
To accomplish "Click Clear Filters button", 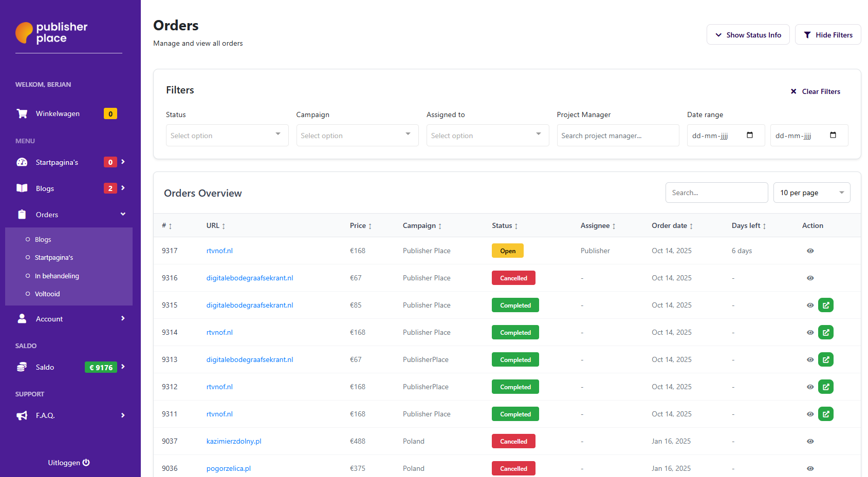I will click(815, 91).
